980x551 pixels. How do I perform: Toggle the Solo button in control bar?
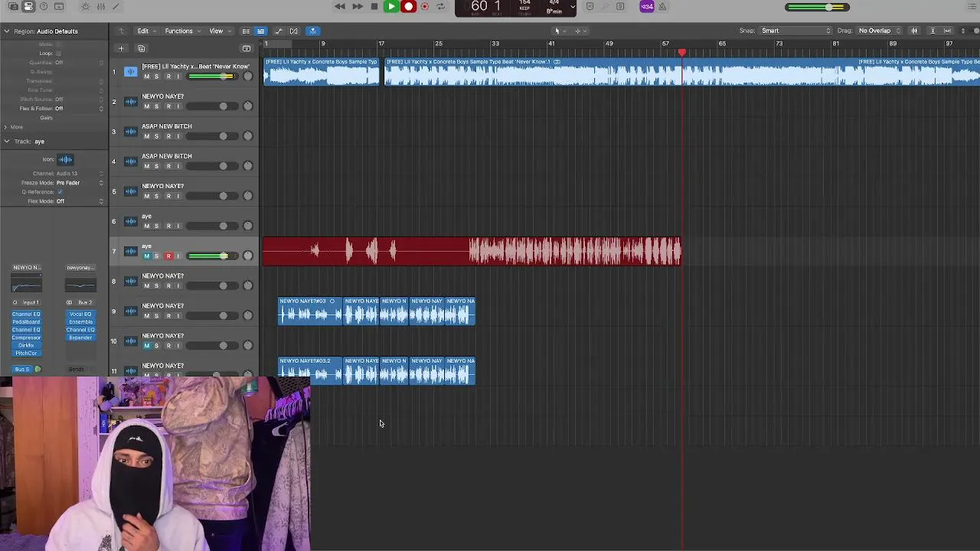(620, 7)
